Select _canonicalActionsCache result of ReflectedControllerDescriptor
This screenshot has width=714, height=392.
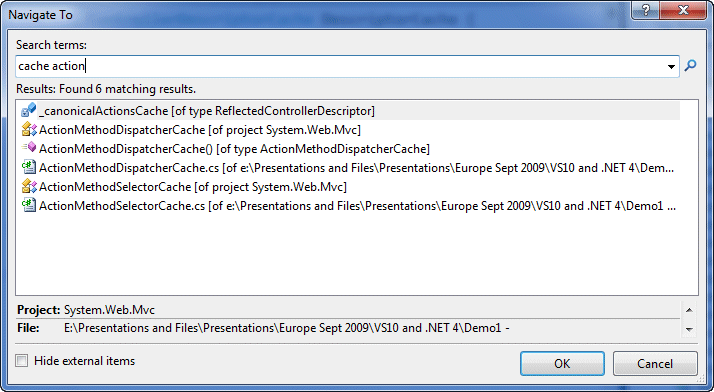350,111
